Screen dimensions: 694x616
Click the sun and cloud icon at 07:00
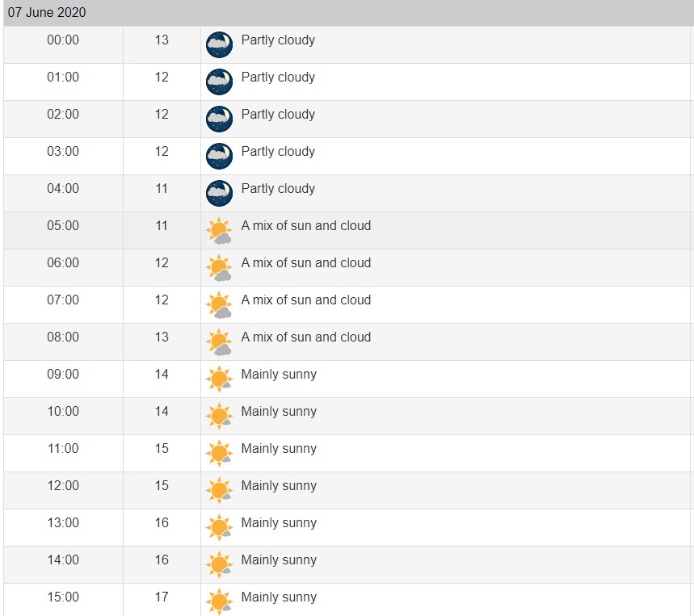[x=219, y=305]
